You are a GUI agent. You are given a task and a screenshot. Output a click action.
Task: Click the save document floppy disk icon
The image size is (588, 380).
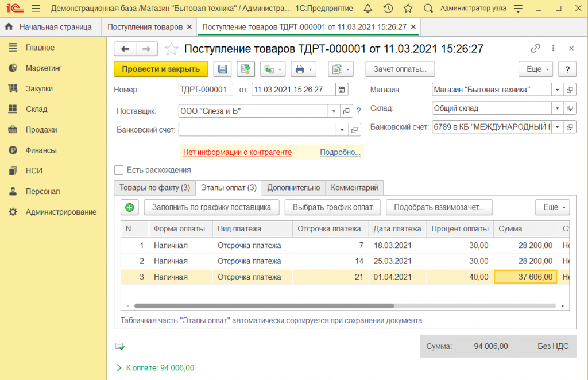click(222, 69)
